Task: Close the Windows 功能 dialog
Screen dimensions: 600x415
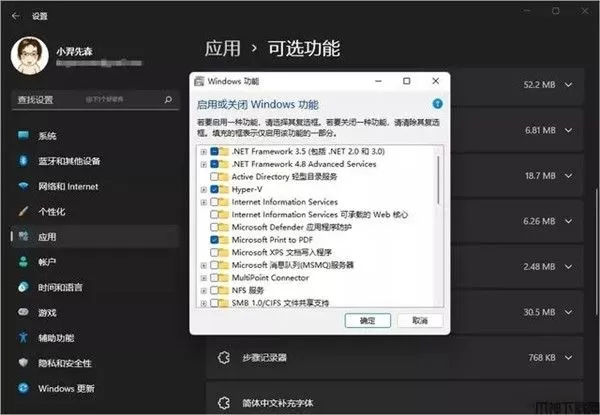Action: [x=435, y=81]
